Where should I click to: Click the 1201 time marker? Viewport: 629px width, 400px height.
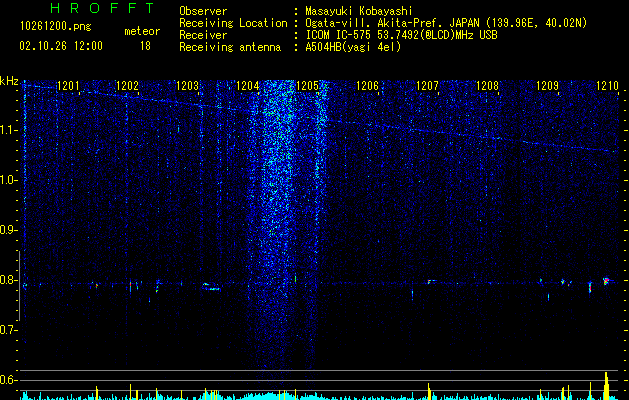point(68,86)
